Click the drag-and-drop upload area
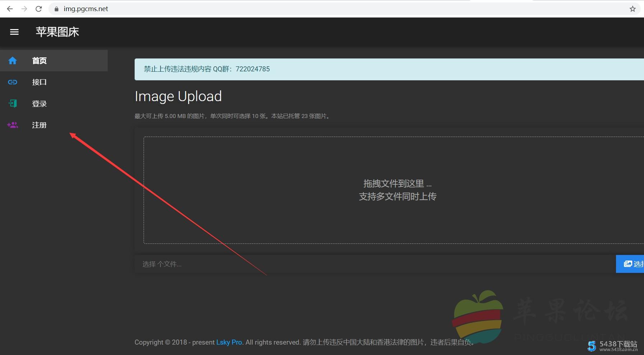Screen dimensions: 644x355 tap(394, 189)
